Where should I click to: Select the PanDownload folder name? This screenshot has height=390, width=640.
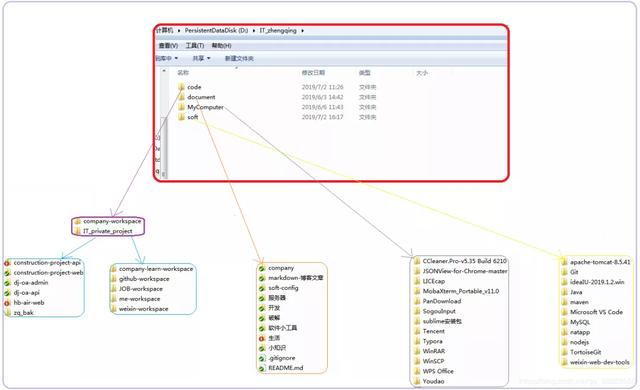442,301
